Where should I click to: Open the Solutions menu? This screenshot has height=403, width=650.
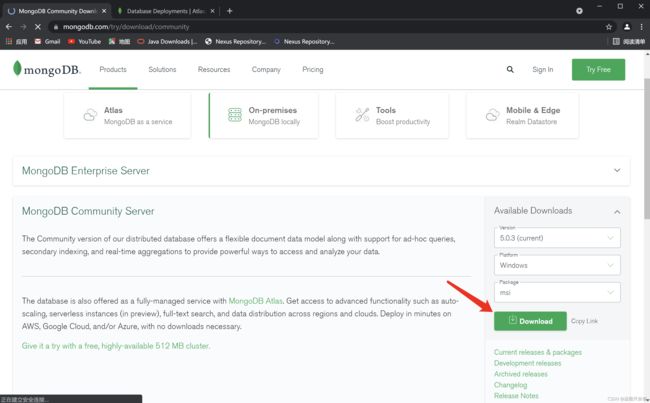pos(162,69)
